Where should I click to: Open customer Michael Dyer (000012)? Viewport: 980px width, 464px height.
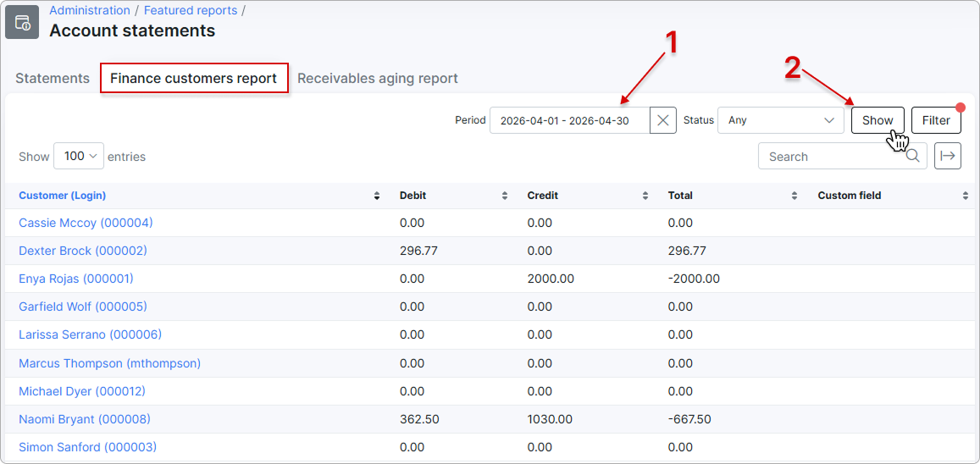tap(82, 391)
